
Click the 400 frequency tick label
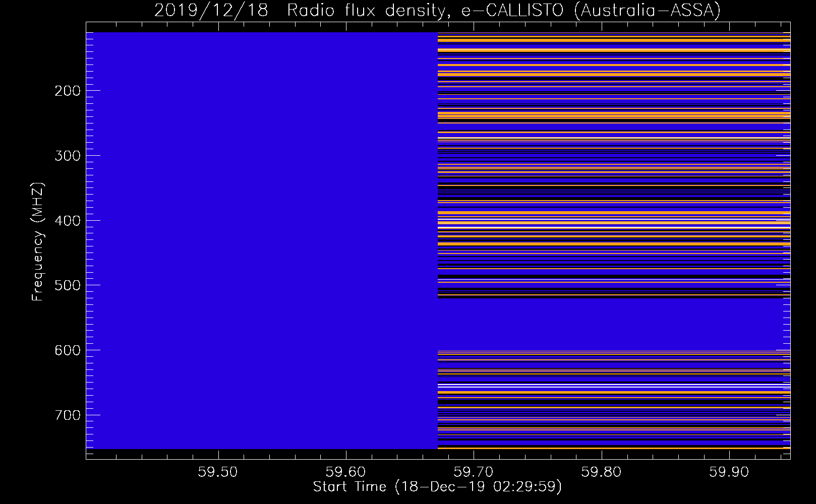pos(68,221)
